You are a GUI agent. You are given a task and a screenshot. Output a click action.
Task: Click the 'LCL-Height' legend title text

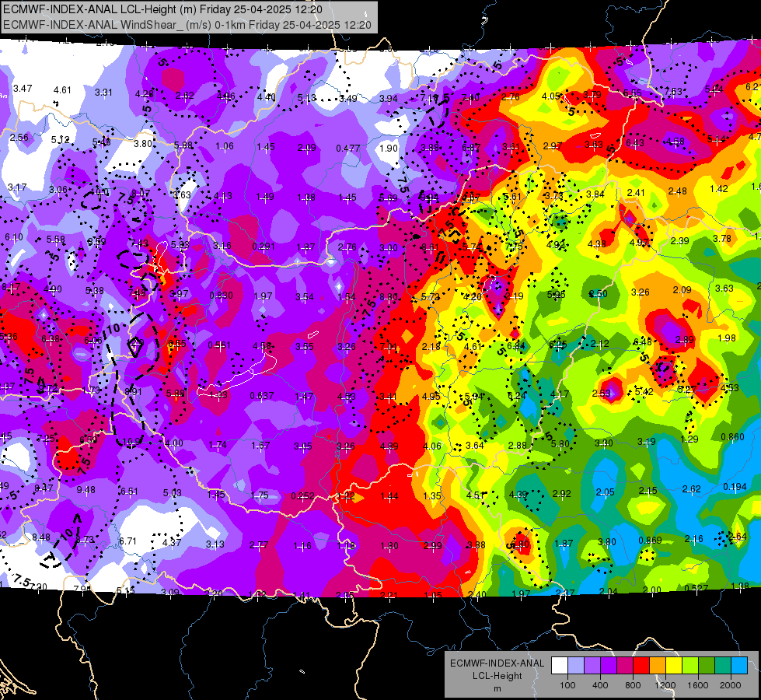click(497, 676)
